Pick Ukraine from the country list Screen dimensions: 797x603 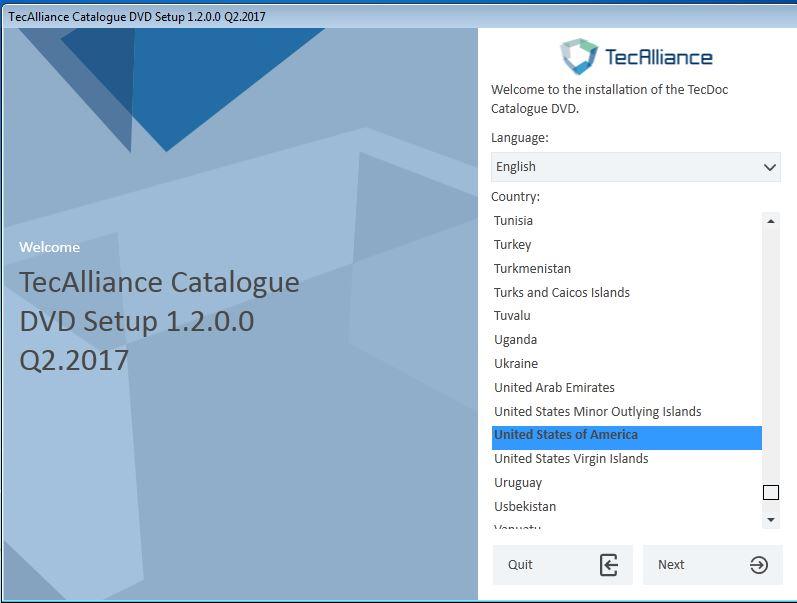point(516,364)
